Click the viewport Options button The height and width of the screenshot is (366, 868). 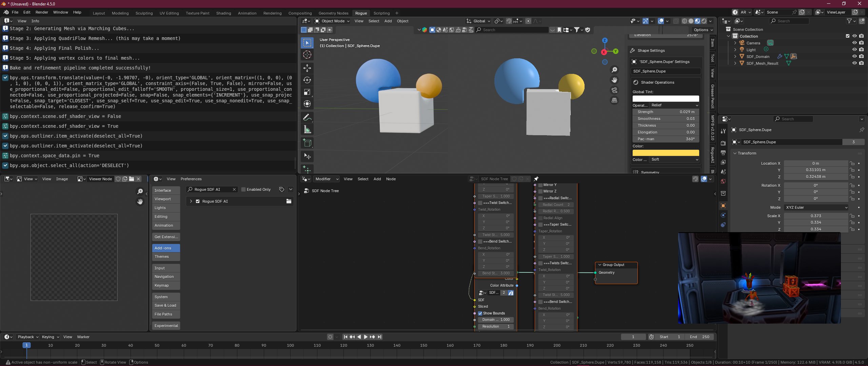tap(702, 30)
